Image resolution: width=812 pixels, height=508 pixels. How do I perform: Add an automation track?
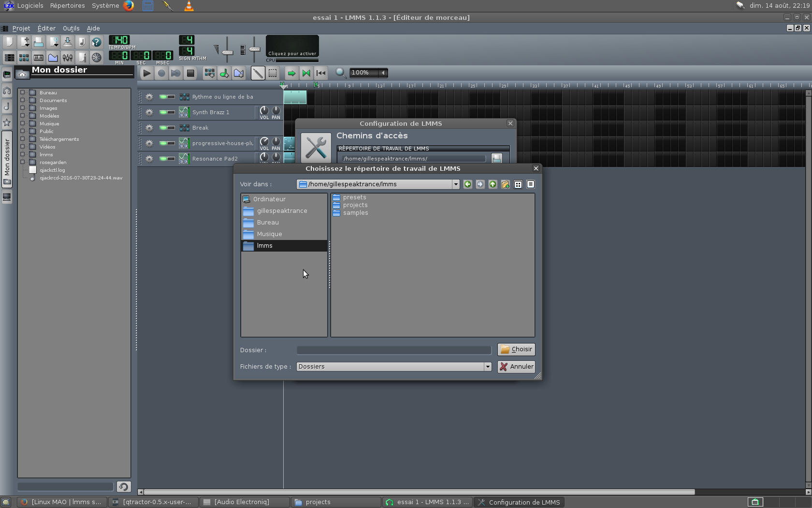[239, 73]
